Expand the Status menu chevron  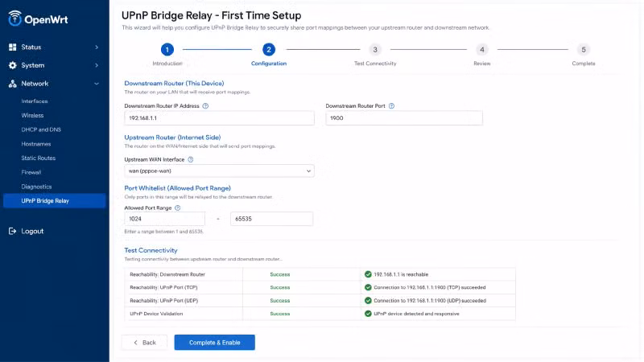pyautogui.click(x=97, y=47)
